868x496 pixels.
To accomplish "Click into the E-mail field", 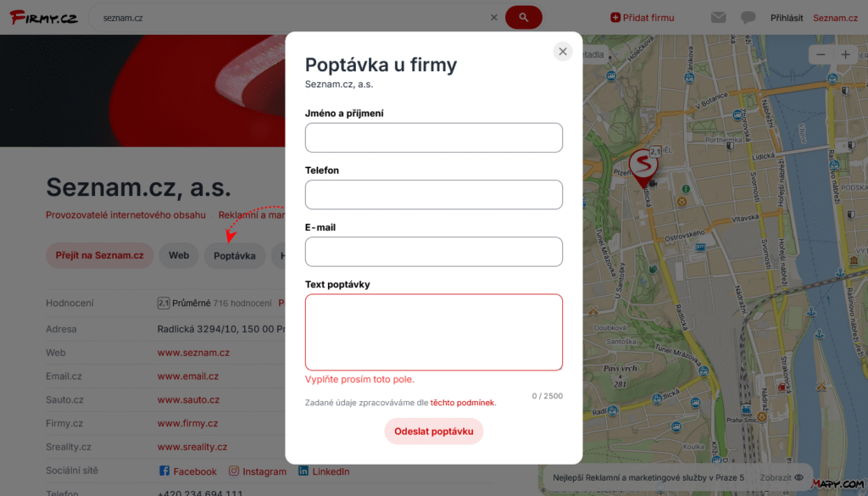I will (x=433, y=251).
